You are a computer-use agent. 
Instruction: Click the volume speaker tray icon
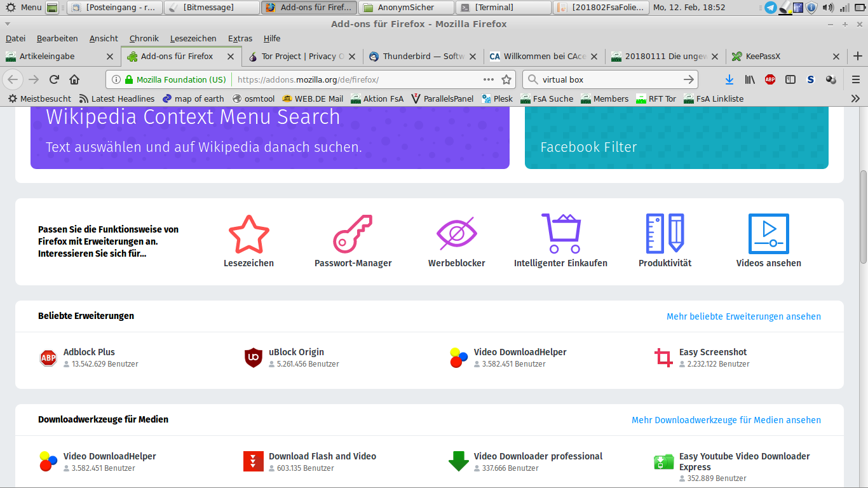pyautogui.click(x=828, y=8)
